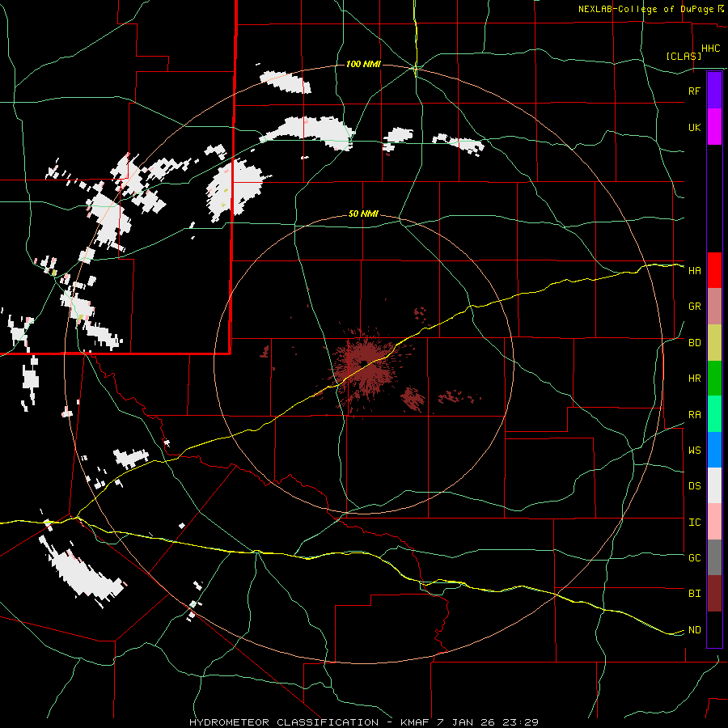Click the GC gray legend swatch
This screenshot has height=728, width=728.
pos(714,557)
